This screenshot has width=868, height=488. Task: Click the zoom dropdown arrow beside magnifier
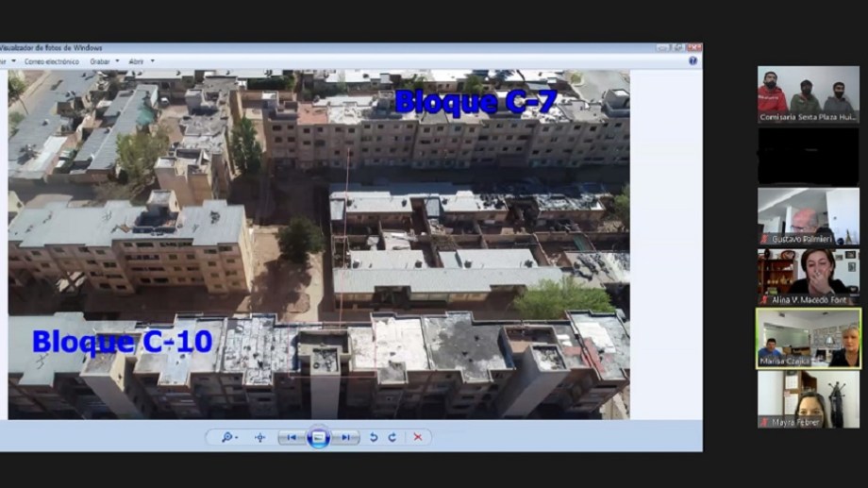click(x=237, y=438)
